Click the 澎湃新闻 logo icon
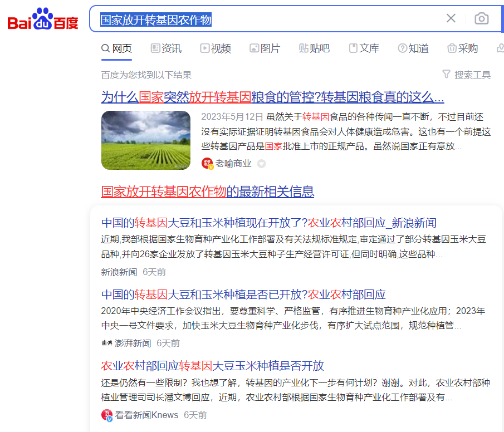The height and width of the screenshot is (432, 504). (x=107, y=343)
